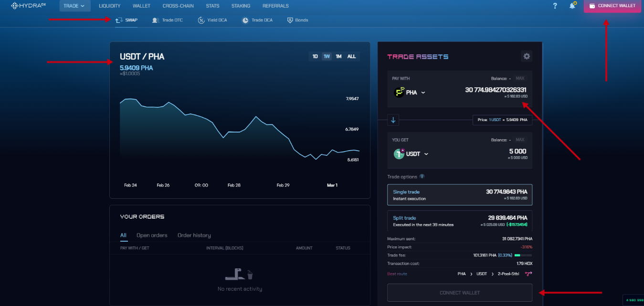
Task: Show All orders tab
Action: pyautogui.click(x=124, y=235)
